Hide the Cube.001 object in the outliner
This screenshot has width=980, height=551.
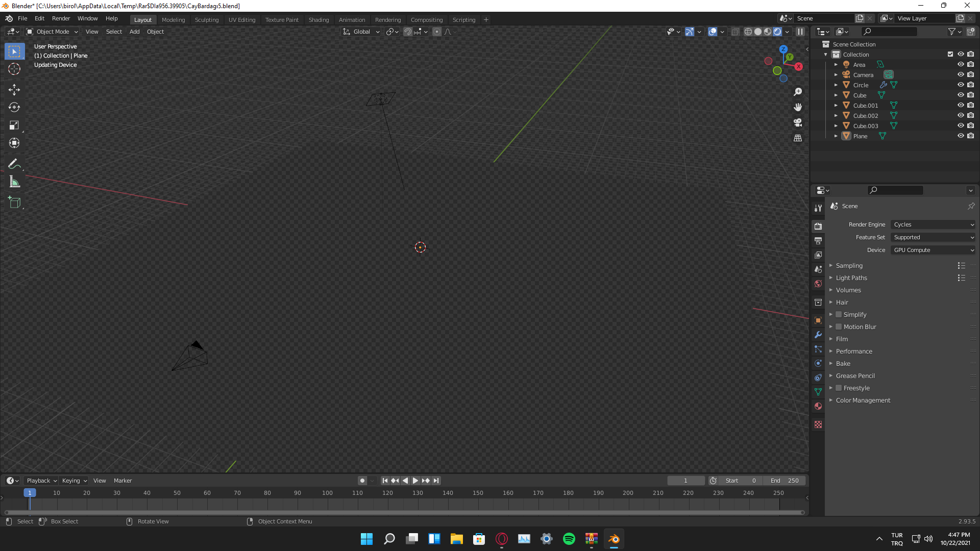[961, 105]
